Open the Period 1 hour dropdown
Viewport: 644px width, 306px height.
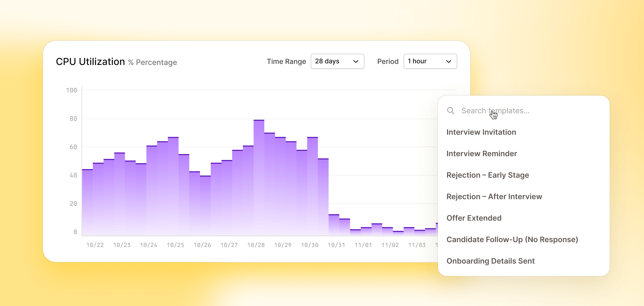point(430,61)
